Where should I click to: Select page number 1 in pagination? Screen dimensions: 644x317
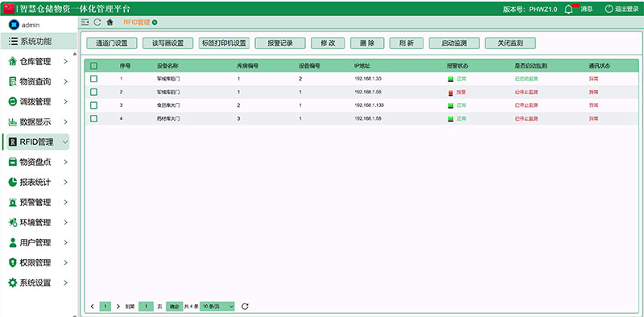(x=105, y=307)
